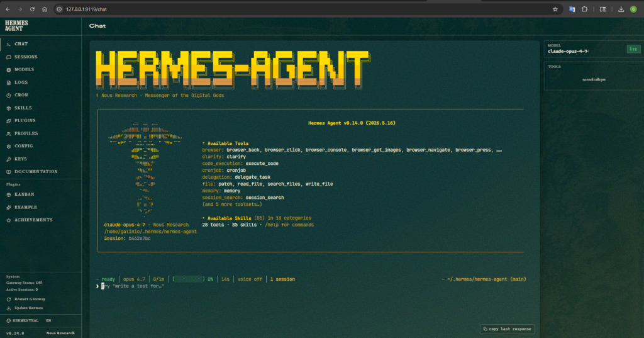Go back with the browser back arrow
This screenshot has width=644, height=338.
(x=8, y=9)
